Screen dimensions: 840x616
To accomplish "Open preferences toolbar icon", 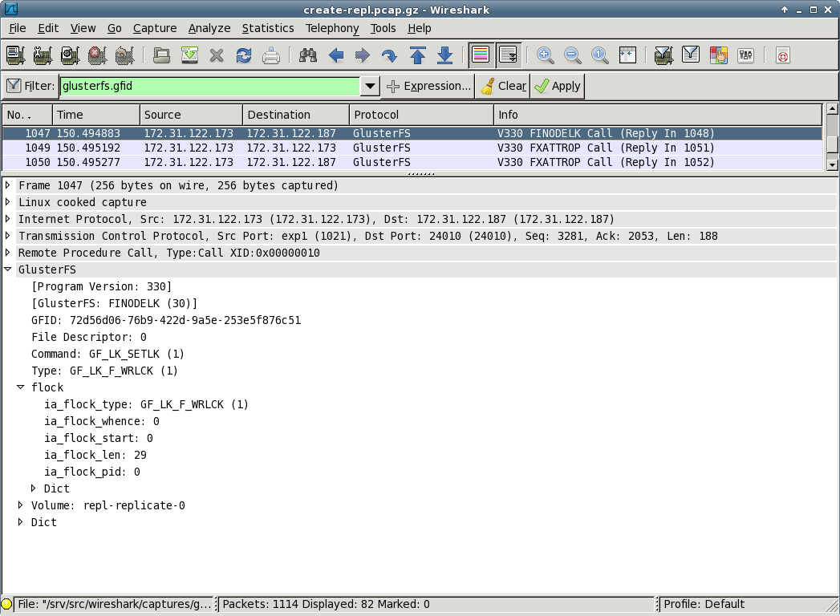I will tap(745, 55).
